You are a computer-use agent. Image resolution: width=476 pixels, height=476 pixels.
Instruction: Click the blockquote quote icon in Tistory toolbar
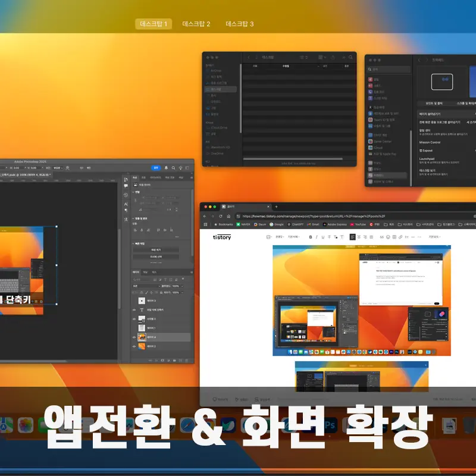coord(381,237)
